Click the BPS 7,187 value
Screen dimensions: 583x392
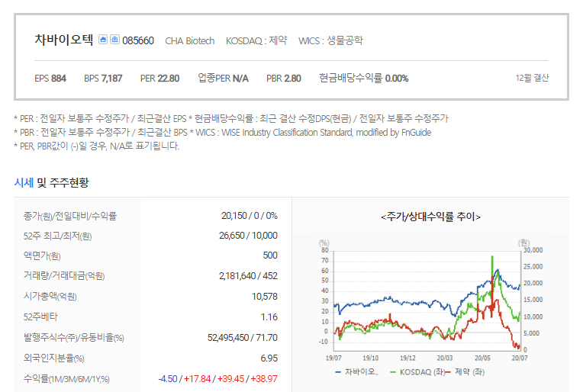click(103, 79)
